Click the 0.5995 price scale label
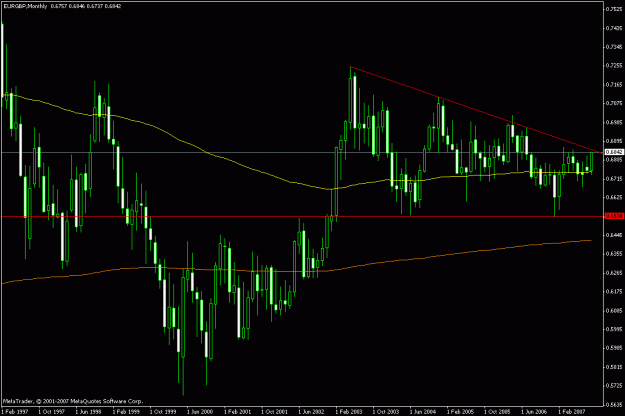Screen dimensions: 625x416 coord(614,329)
